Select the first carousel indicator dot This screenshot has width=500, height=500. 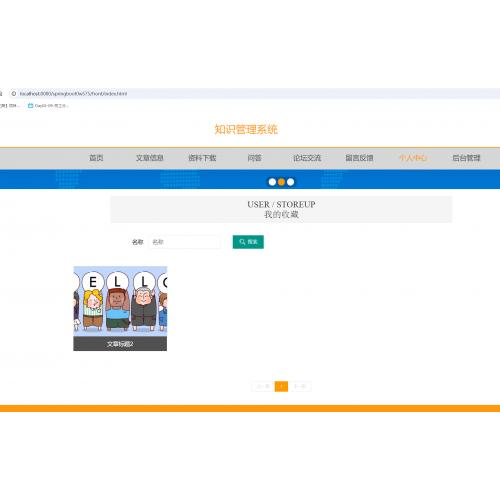pos(272,182)
